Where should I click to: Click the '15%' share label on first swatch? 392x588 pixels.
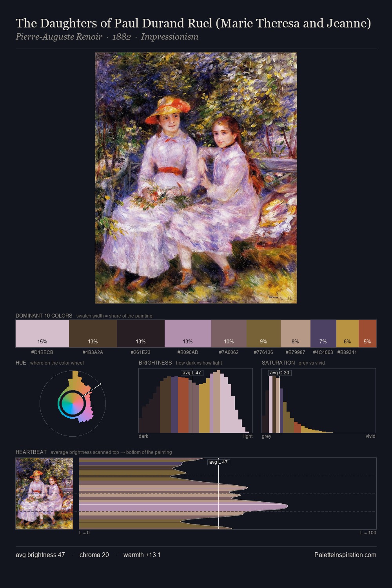tap(42, 341)
